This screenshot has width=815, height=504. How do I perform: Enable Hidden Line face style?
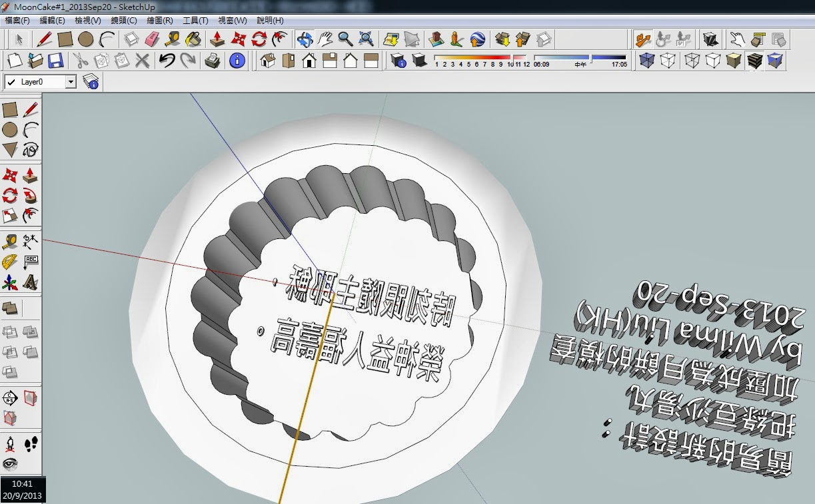[x=713, y=61]
